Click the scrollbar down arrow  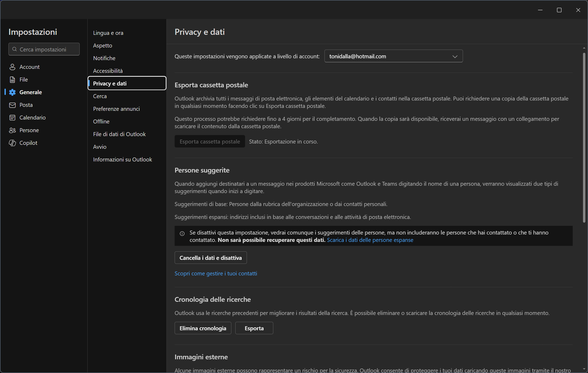point(584,369)
